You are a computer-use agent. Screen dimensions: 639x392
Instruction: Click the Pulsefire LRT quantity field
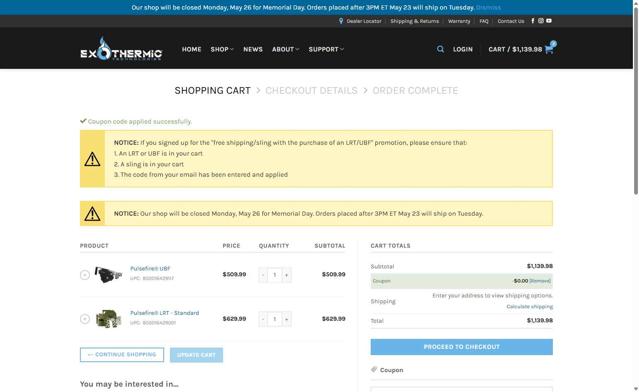[x=275, y=319]
